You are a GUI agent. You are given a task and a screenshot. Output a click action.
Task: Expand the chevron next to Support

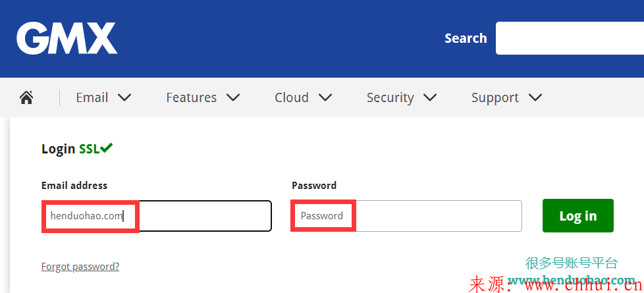535,98
